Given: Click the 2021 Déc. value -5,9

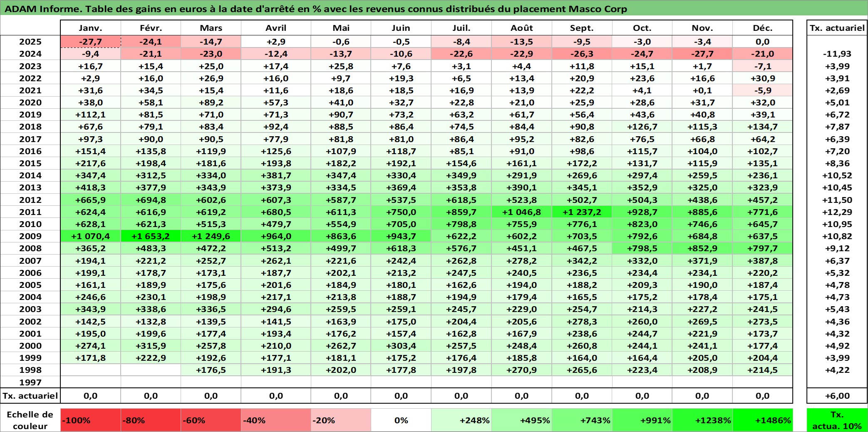Looking at the screenshot, I should (762, 90).
